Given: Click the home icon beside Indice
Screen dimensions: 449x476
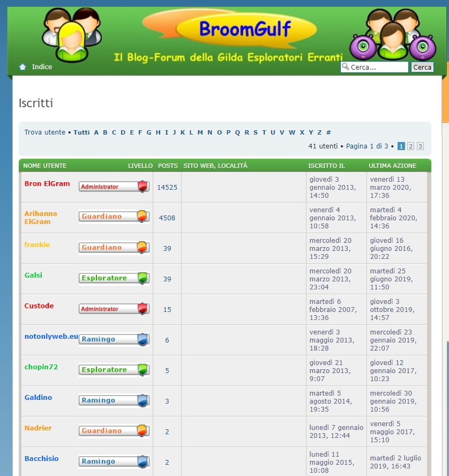Looking at the screenshot, I should click(x=23, y=67).
